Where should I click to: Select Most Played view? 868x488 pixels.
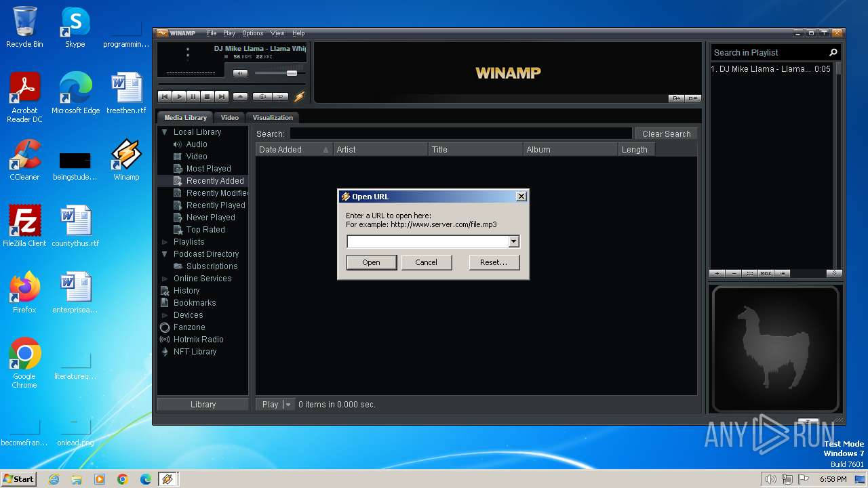[208, 169]
